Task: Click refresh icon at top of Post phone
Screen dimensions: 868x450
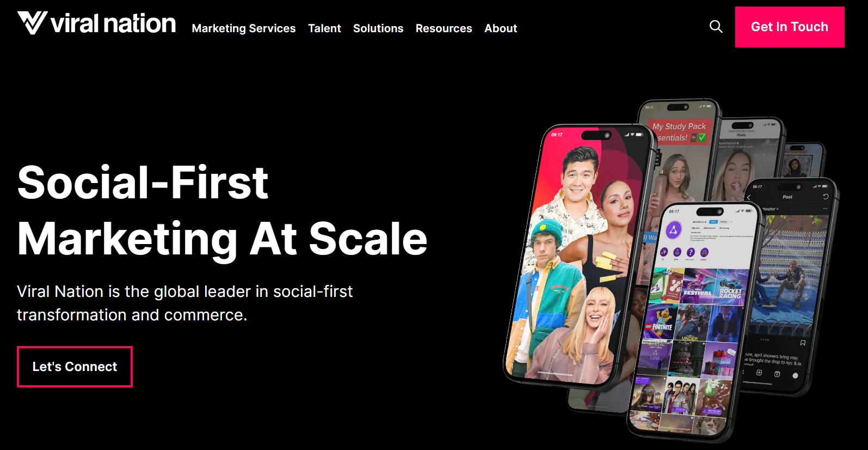Action: pyautogui.click(x=826, y=197)
